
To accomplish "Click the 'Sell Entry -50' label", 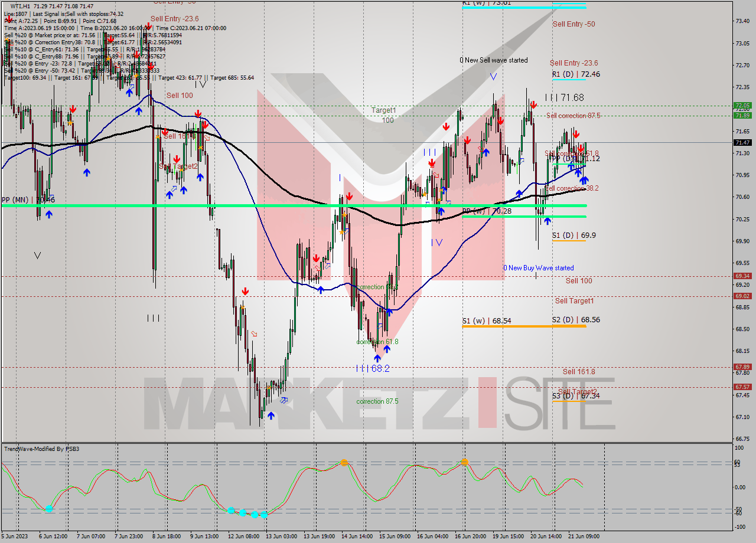I will pos(573,24).
